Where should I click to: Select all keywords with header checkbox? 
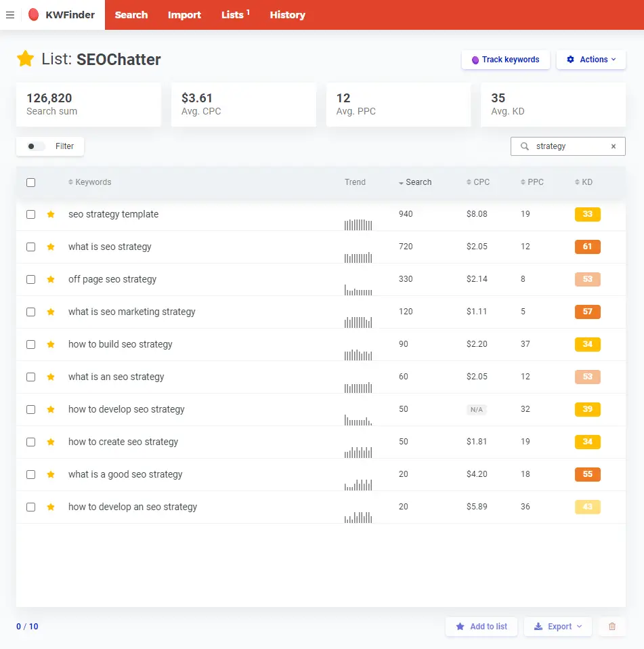pos(30,182)
